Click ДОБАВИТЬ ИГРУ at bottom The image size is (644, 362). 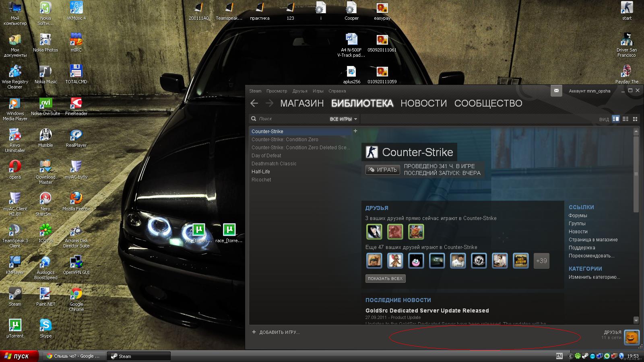(276, 332)
